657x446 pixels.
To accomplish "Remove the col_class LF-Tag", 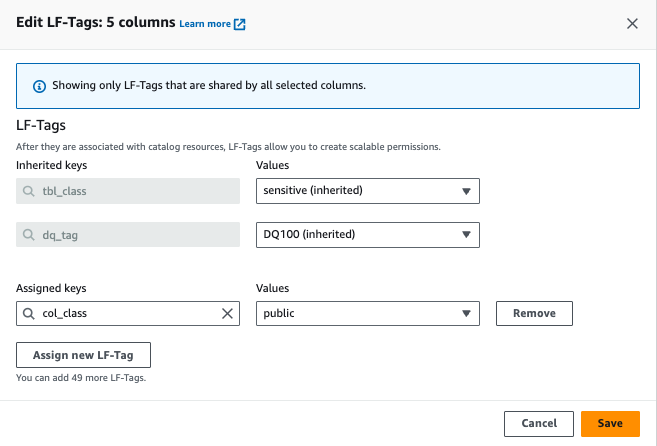I will [534, 313].
